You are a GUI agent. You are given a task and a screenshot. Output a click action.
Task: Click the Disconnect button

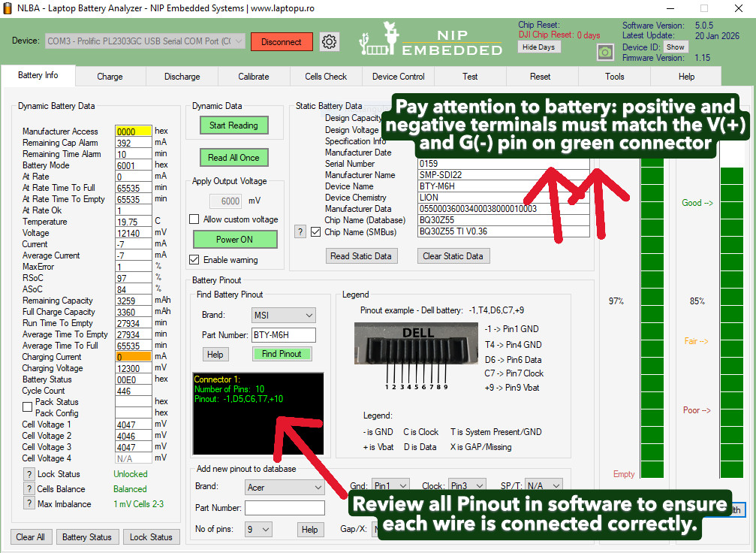click(x=282, y=42)
